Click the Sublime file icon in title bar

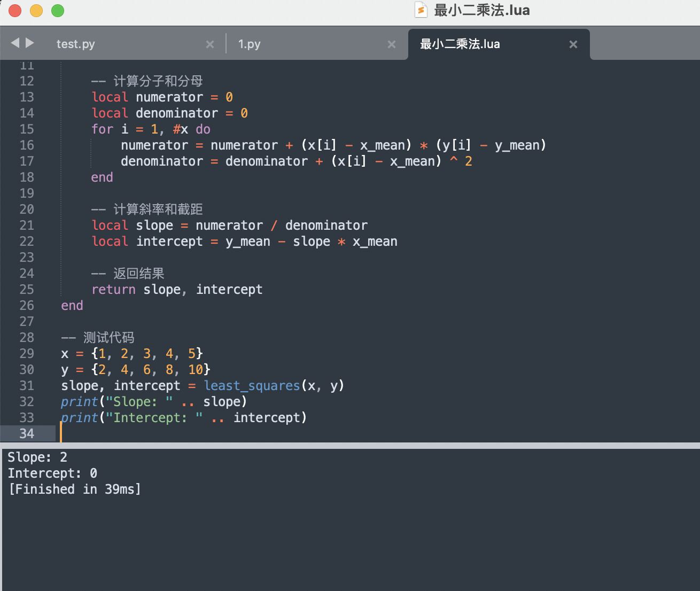(421, 10)
